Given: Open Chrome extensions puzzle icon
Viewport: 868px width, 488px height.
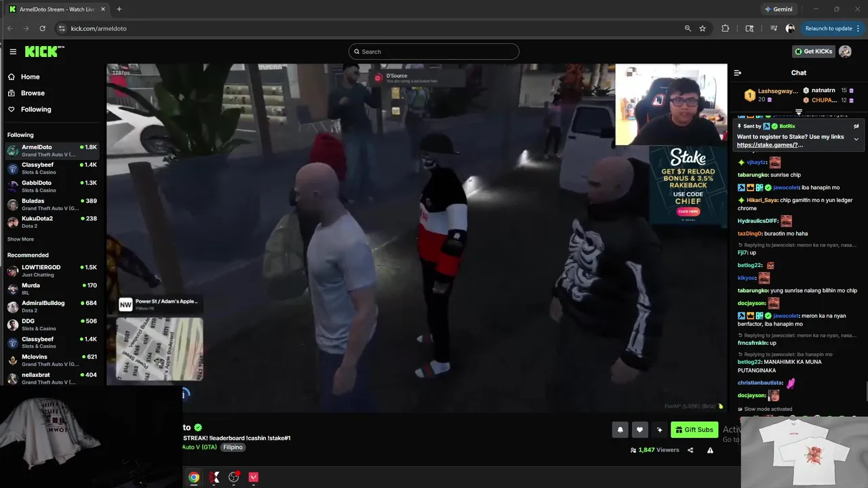Looking at the screenshot, I should (726, 28).
